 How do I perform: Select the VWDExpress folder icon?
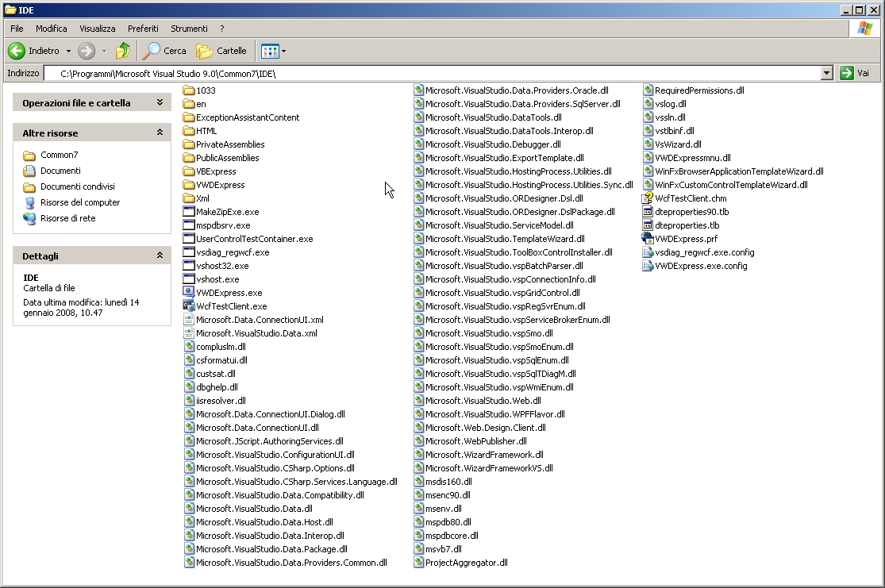(189, 185)
